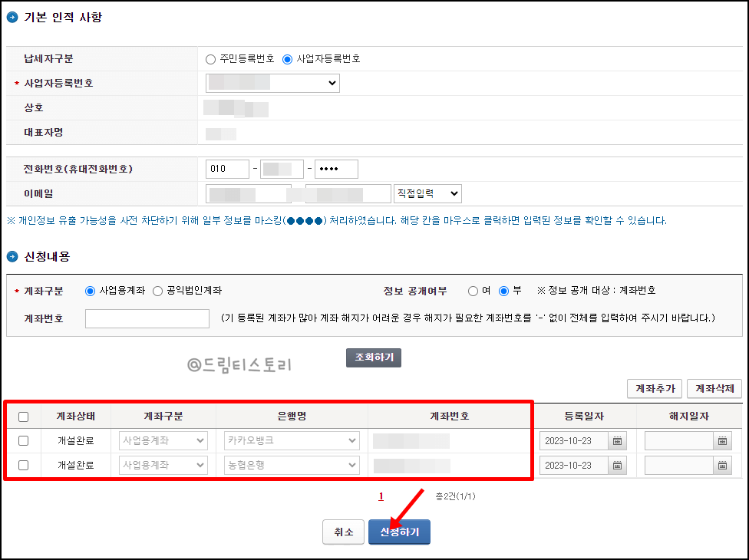
Task: Click the 계좌추가 add account button
Action: (654, 388)
